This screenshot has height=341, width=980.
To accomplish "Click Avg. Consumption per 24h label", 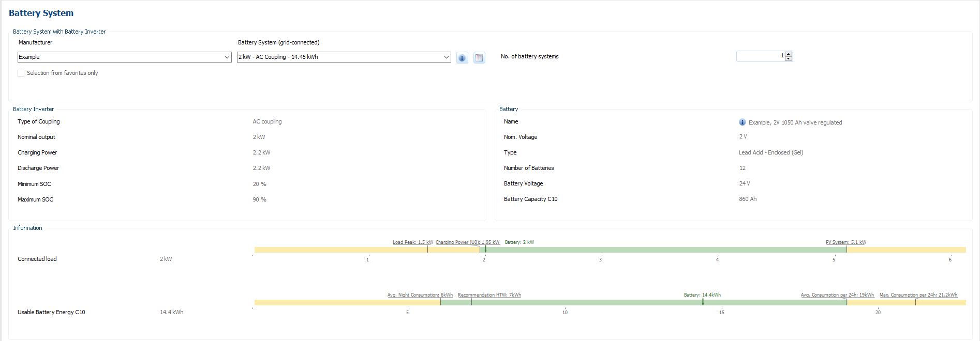I will (837, 295).
